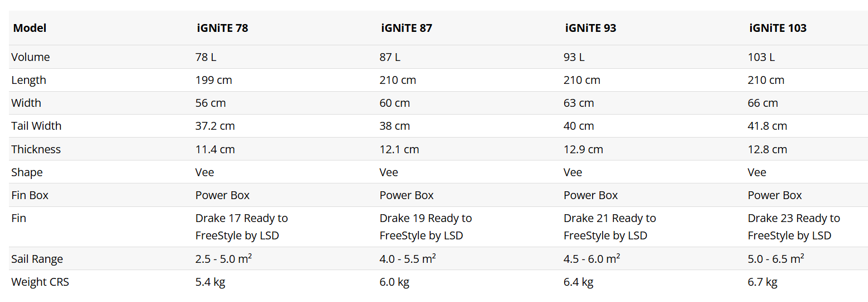This screenshot has height=302, width=868.
Task: Click the Fin Box row label
Action: click(x=30, y=195)
